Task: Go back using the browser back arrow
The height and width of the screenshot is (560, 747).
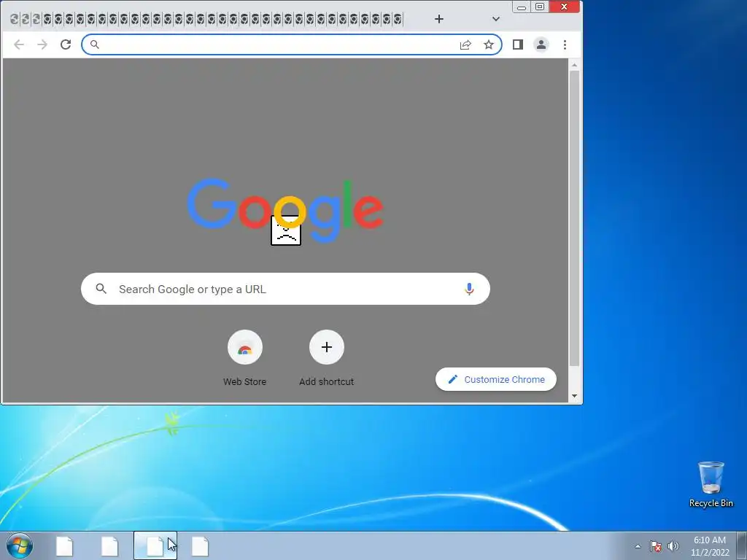Action: pos(19,44)
